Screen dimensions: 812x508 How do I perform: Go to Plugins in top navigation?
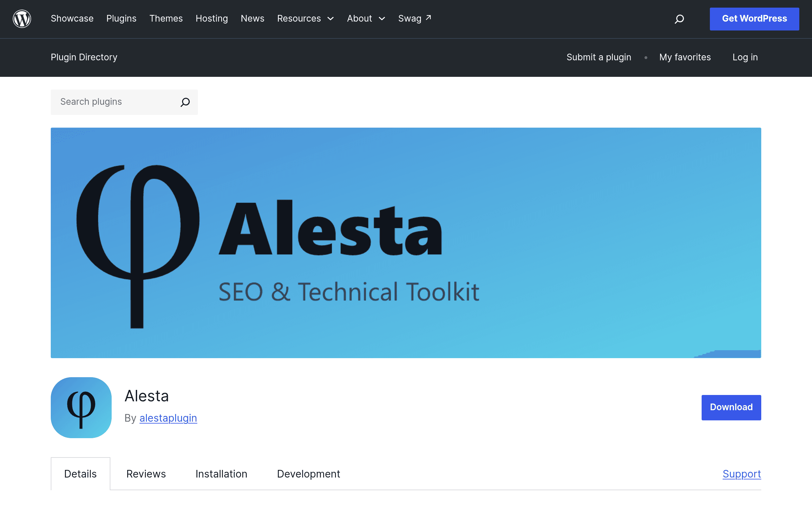click(x=121, y=19)
